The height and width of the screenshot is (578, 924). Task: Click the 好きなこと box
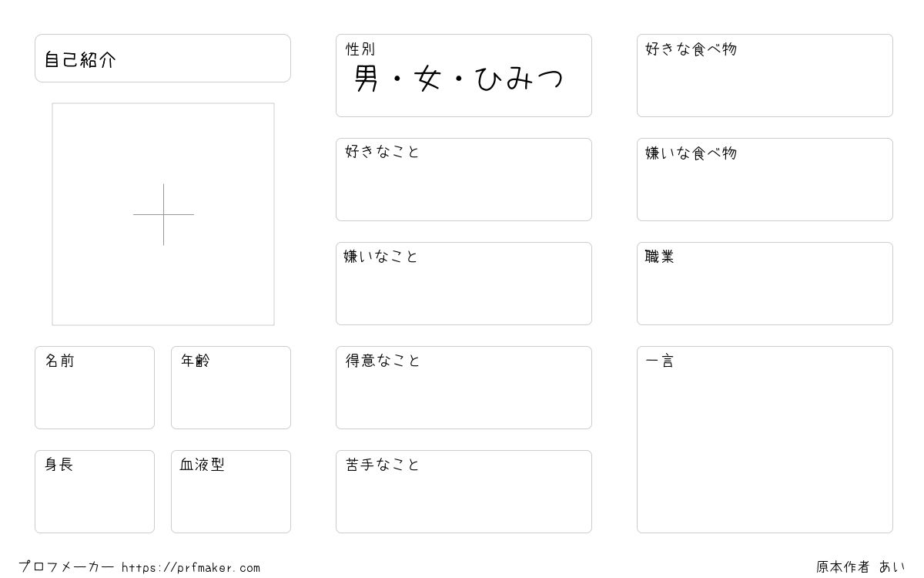464,180
